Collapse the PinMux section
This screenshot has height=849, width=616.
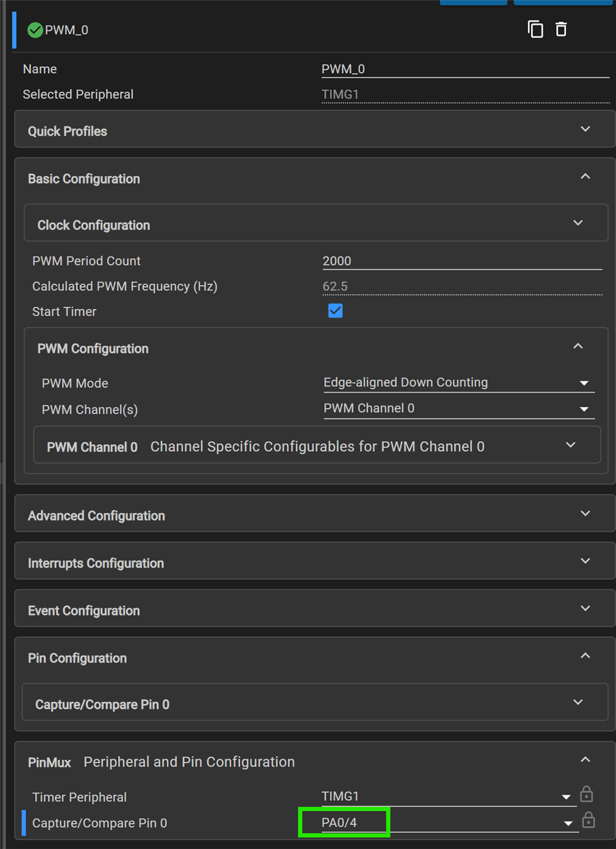coord(585,760)
